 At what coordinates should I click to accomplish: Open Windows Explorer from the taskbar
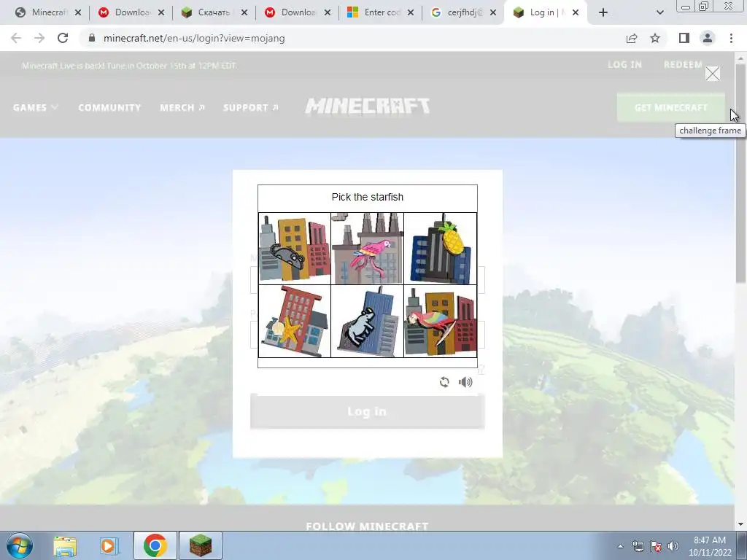click(65, 545)
